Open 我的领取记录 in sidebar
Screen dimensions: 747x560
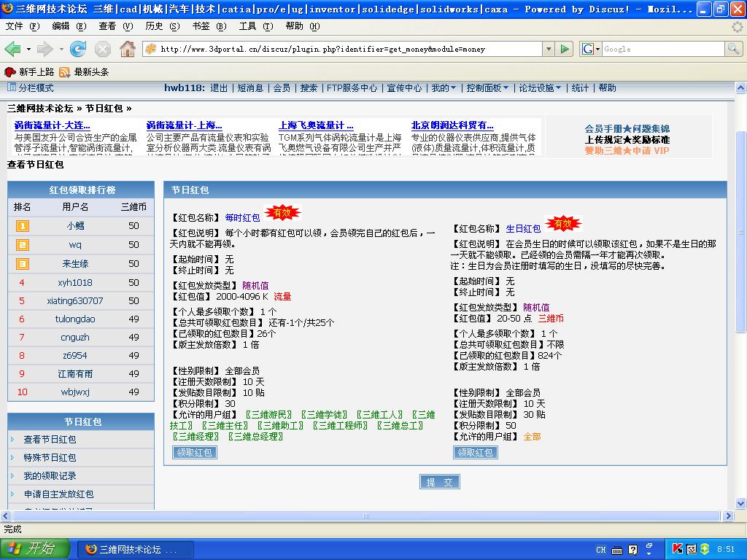(x=50, y=475)
